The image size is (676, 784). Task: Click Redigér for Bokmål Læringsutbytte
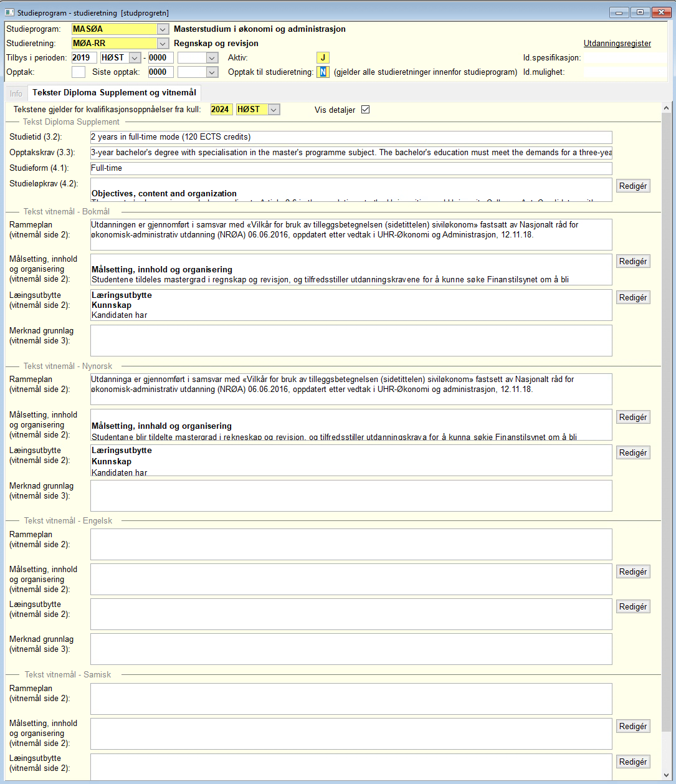click(633, 298)
